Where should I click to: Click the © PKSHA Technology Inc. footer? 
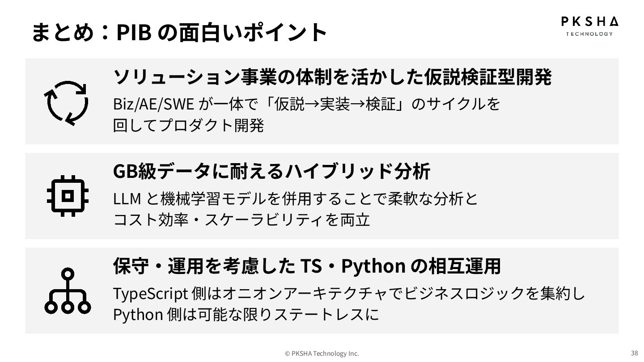point(322,354)
